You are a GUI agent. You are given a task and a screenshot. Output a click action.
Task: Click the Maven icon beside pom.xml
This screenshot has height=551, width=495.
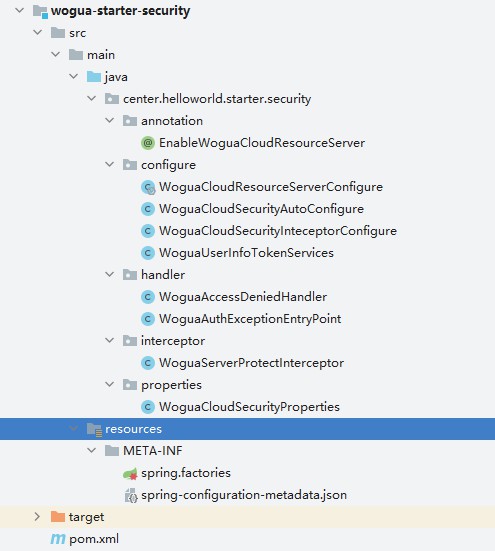[x=58, y=539]
